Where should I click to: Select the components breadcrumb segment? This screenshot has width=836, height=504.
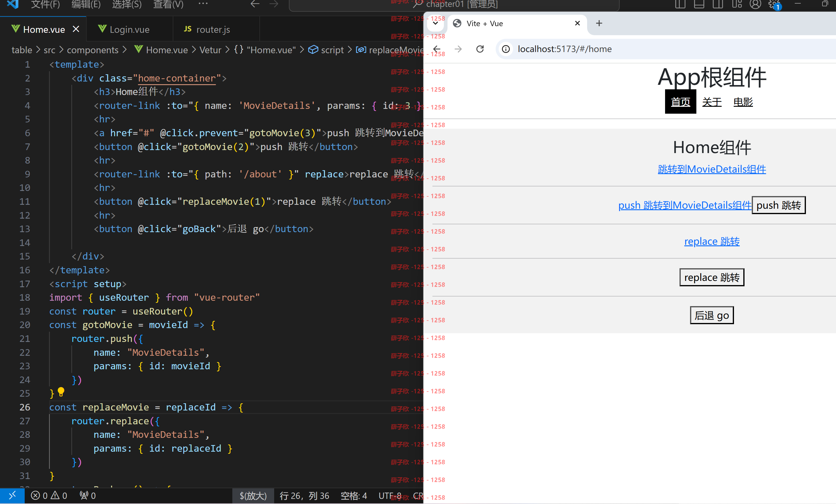pyautogui.click(x=93, y=50)
